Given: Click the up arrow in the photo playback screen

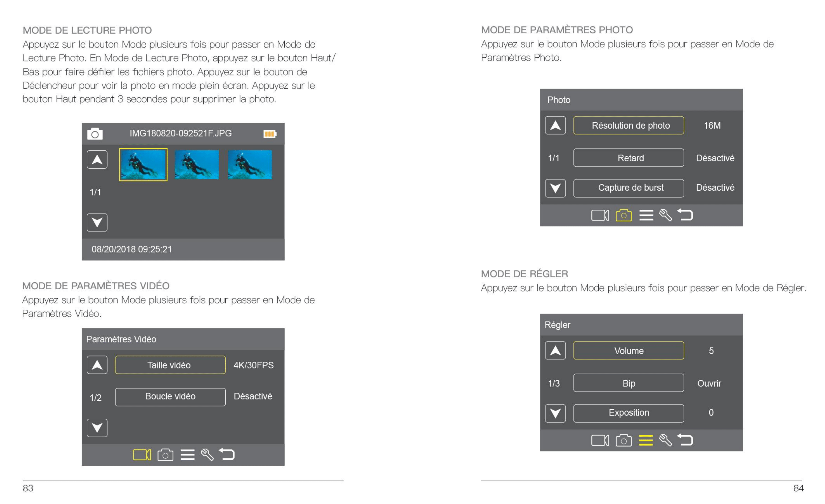Looking at the screenshot, I should 97,160.
